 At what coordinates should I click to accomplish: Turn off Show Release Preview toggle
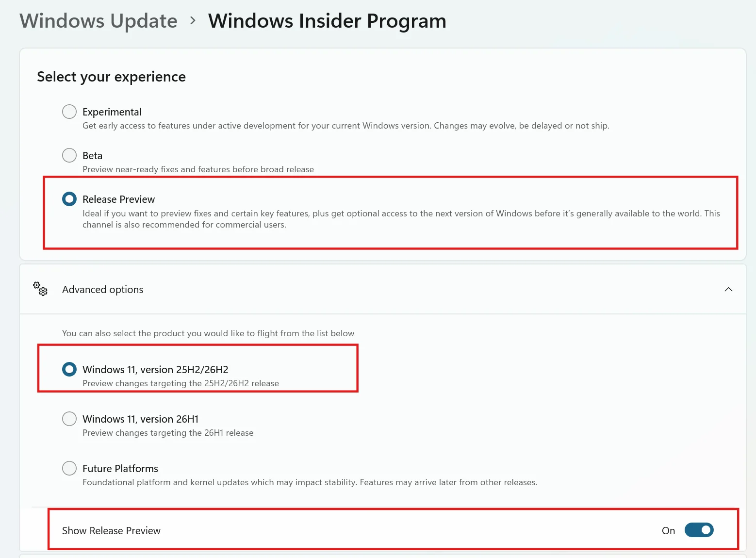699,530
